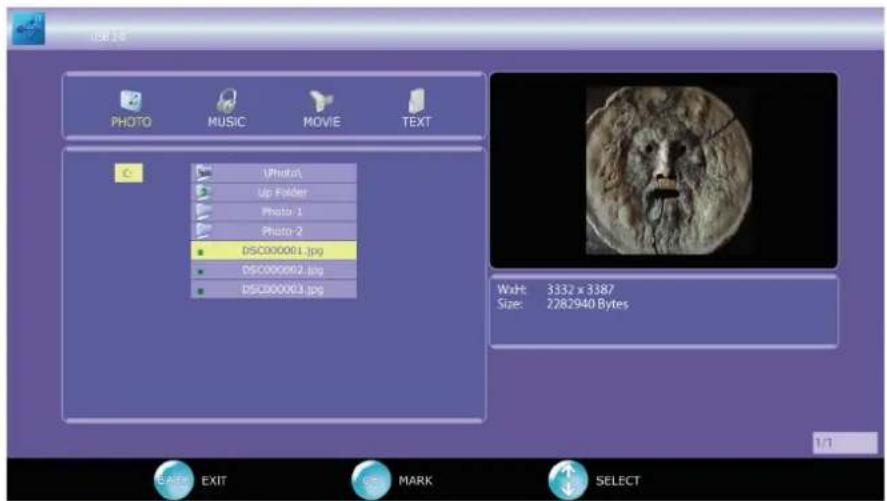Go to Up Folder entry
887x501 pixels.
274,192
